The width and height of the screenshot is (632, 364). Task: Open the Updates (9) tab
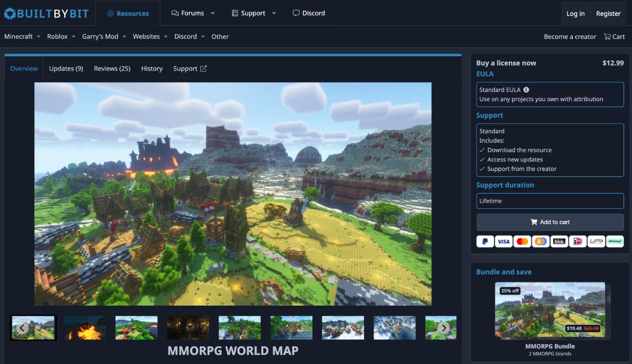[x=66, y=68]
